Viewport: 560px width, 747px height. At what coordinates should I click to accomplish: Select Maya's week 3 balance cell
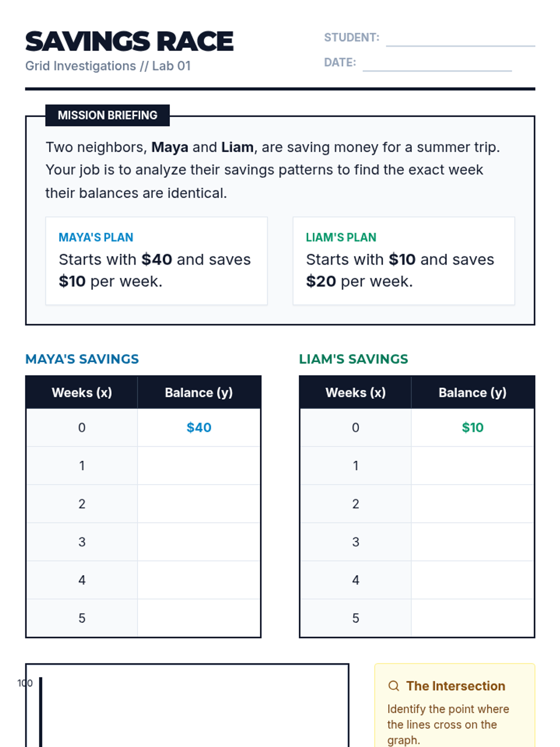pyautogui.click(x=199, y=542)
